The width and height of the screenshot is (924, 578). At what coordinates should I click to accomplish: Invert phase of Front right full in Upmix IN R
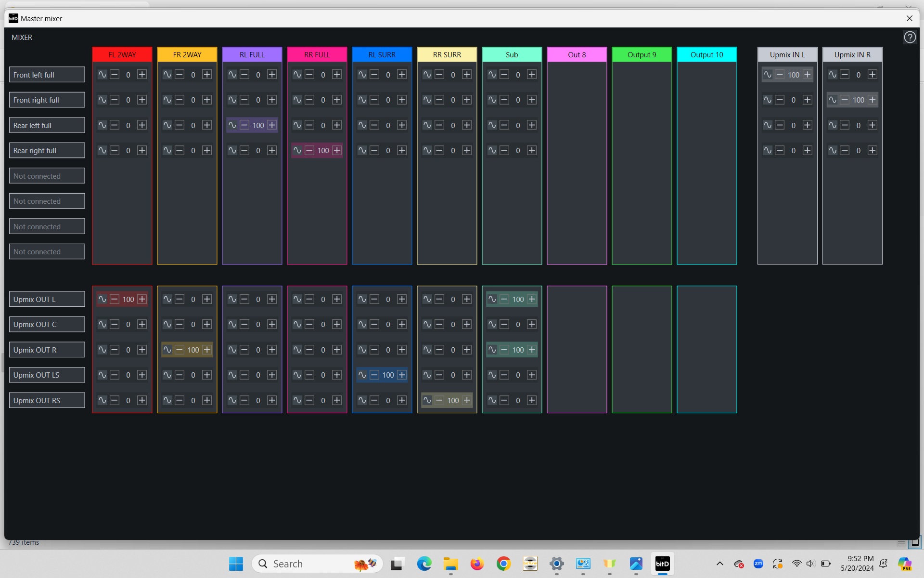(x=832, y=100)
